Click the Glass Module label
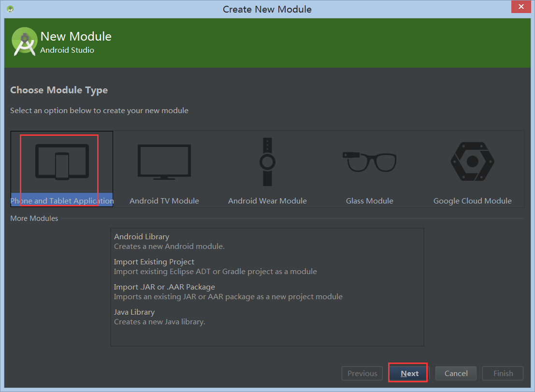This screenshot has width=535, height=392. point(370,201)
